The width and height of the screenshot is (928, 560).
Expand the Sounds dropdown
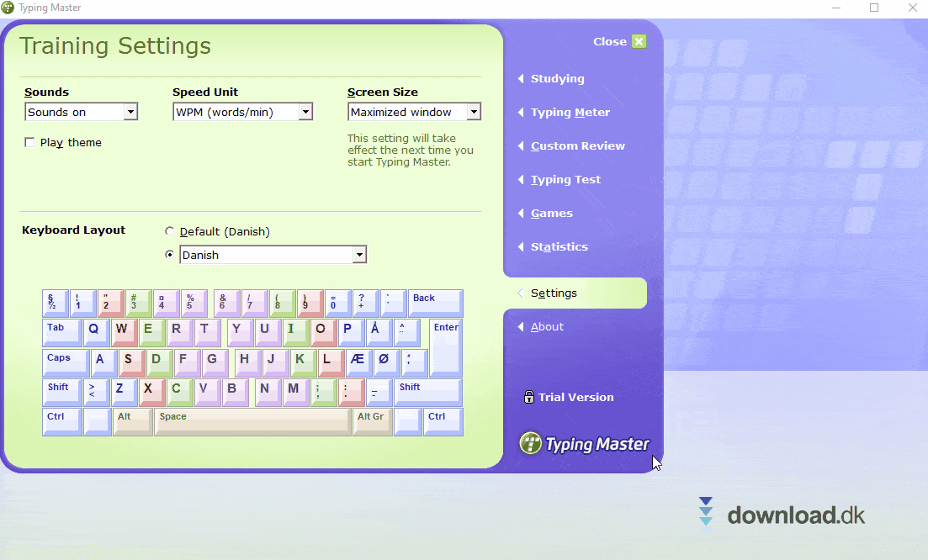pos(130,112)
